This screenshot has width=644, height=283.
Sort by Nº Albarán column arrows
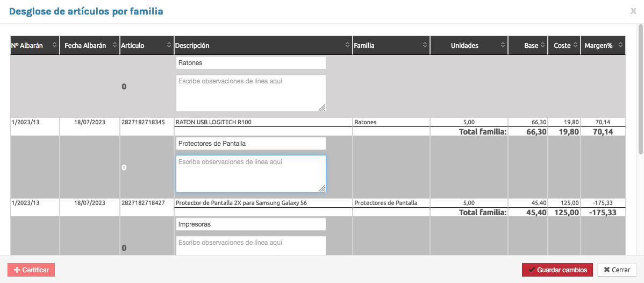[x=54, y=46]
